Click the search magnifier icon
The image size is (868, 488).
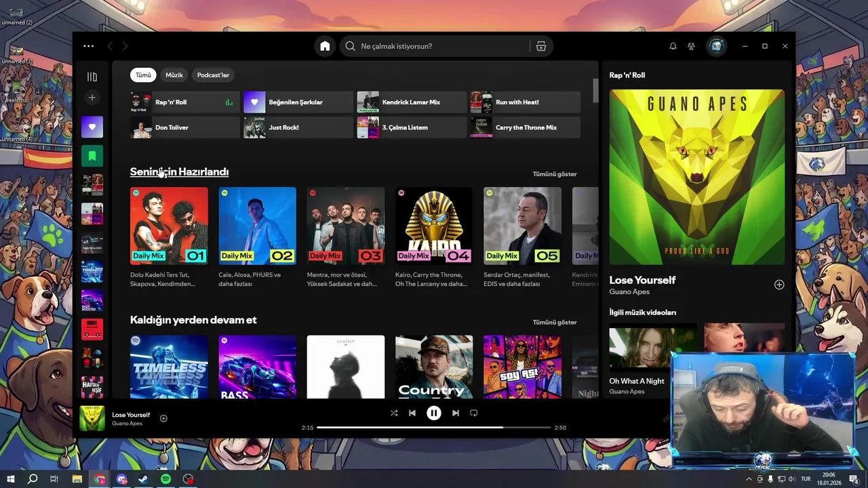click(x=350, y=46)
